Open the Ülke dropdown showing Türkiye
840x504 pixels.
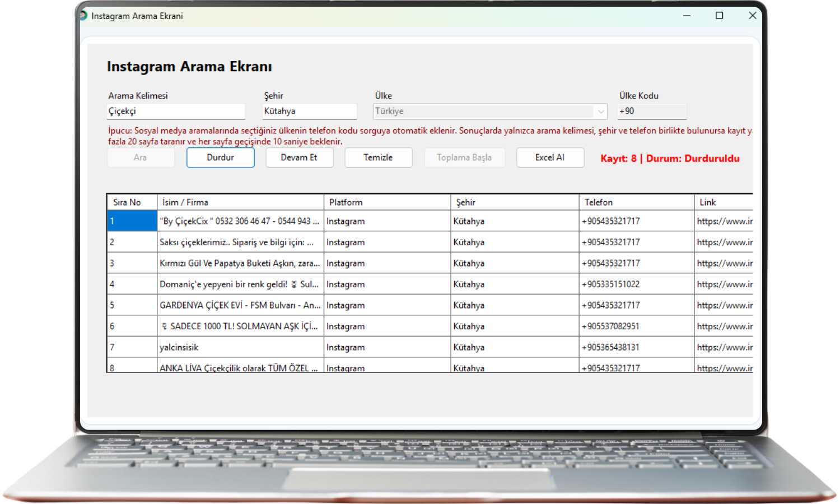point(600,111)
